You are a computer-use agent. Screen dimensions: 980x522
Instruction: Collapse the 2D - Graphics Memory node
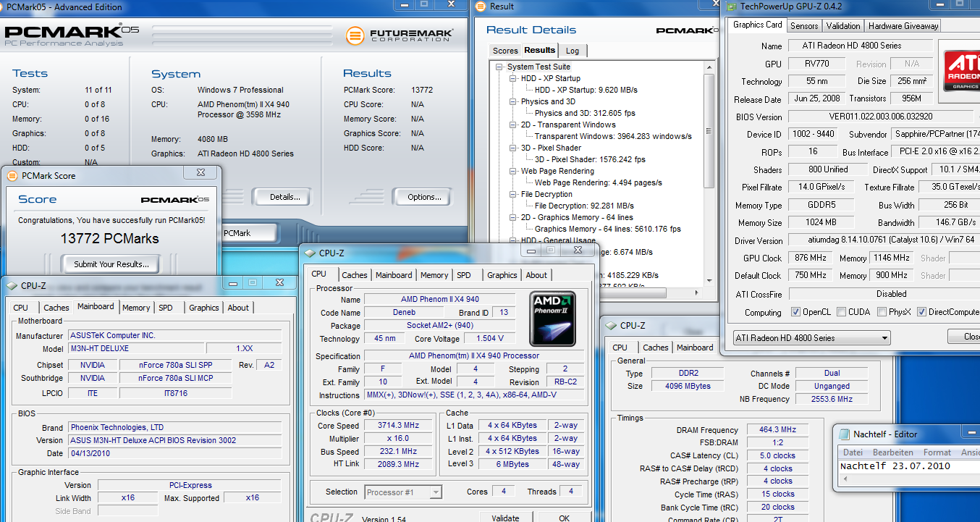[x=513, y=217]
